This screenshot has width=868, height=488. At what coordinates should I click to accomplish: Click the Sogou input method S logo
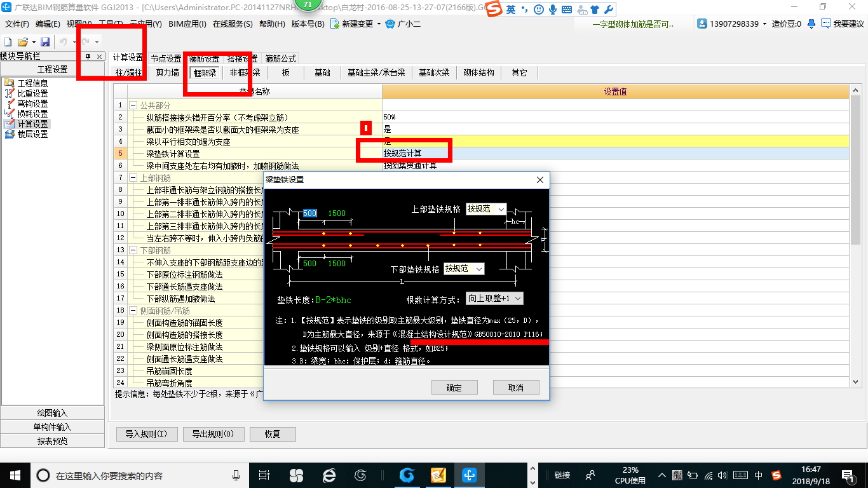[x=494, y=10]
